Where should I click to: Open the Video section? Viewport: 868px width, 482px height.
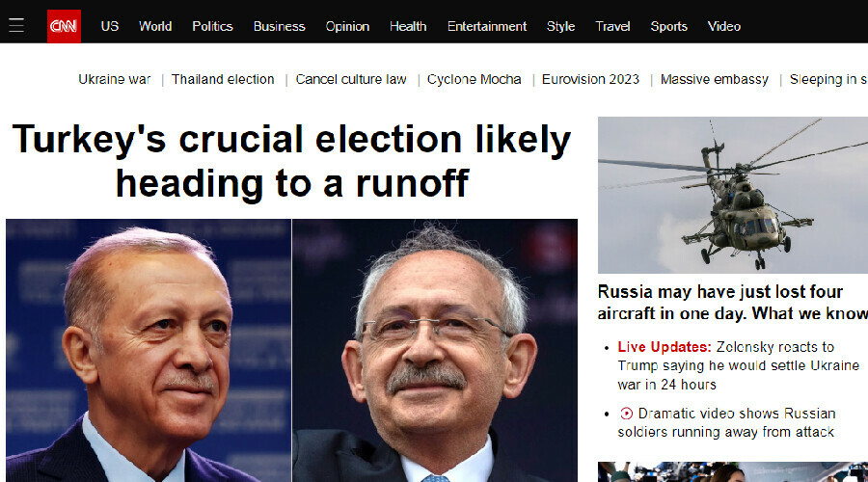[x=723, y=26]
